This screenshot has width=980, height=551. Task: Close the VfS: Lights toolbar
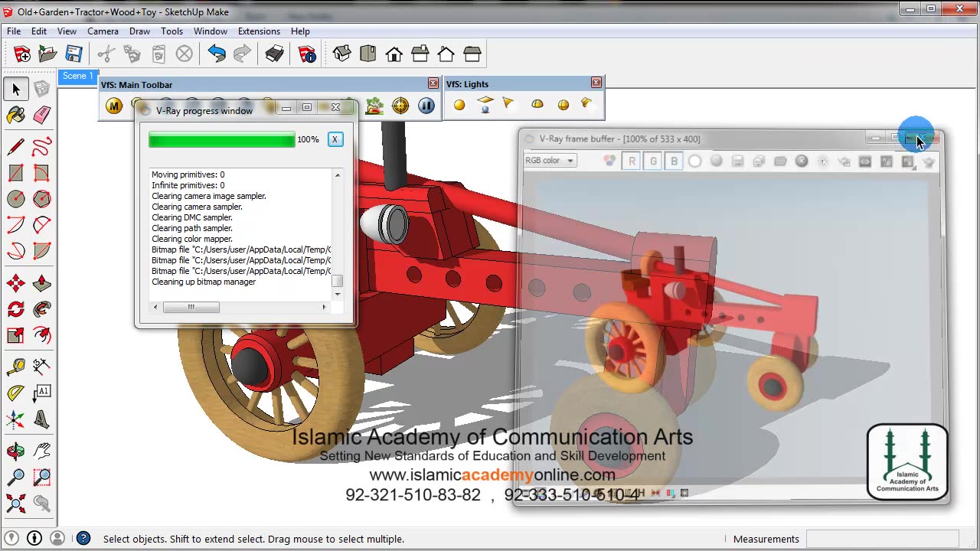pos(596,83)
